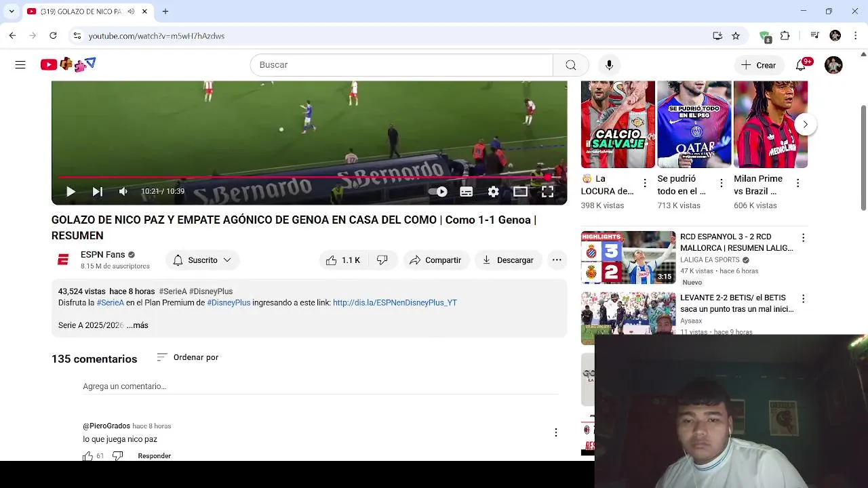868x488 pixels.
Task: Enter full screen mode
Action: 547,192
